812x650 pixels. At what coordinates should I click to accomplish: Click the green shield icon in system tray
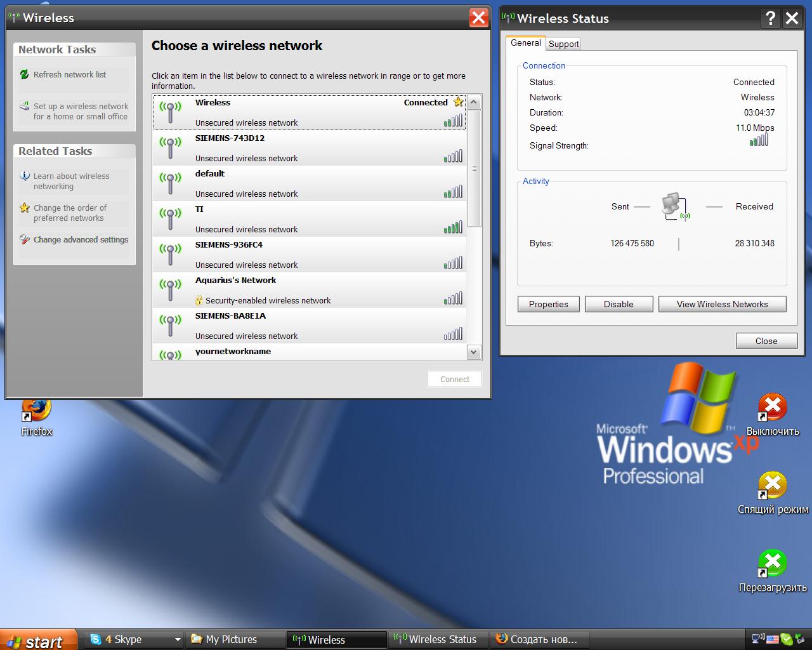point(787,639)
